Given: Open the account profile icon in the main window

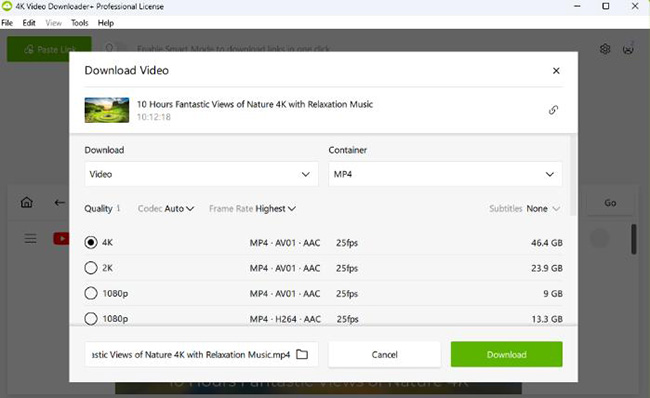Looking at the screenshot, I should pos(628,49).
